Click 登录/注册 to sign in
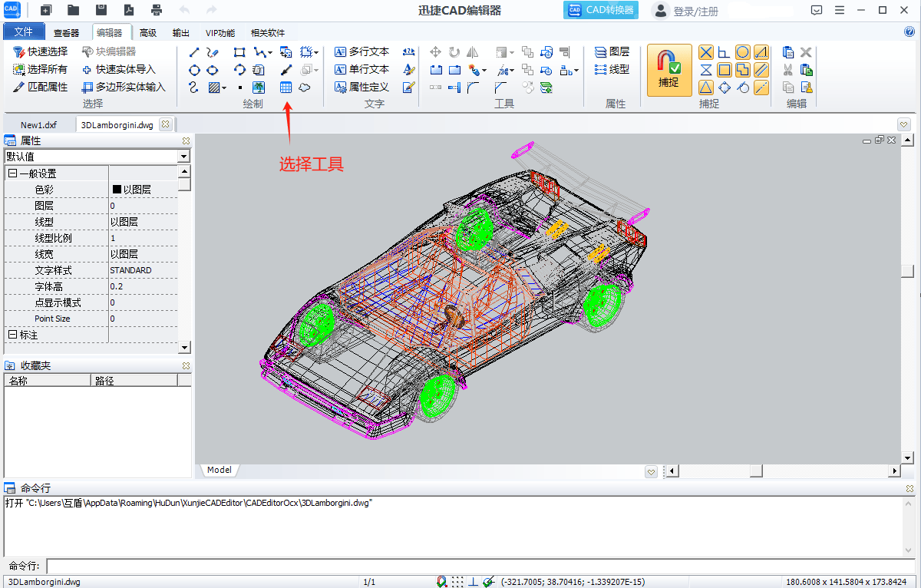 [x=695, y=12]
